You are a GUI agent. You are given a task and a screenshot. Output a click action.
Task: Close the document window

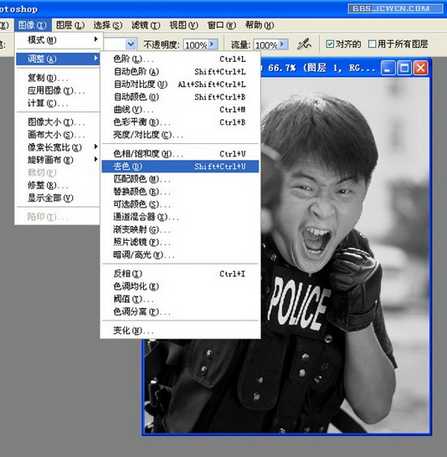click(x=421, y=68)
